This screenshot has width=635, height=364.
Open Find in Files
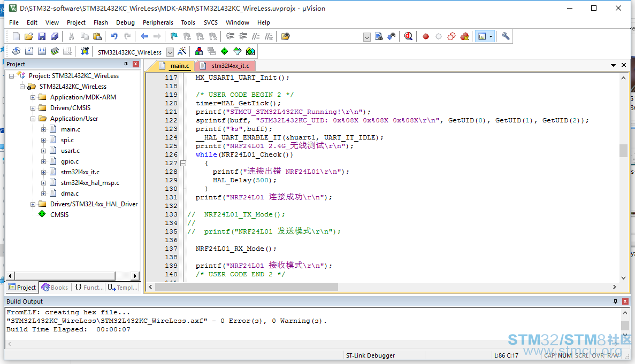[286, 36]
